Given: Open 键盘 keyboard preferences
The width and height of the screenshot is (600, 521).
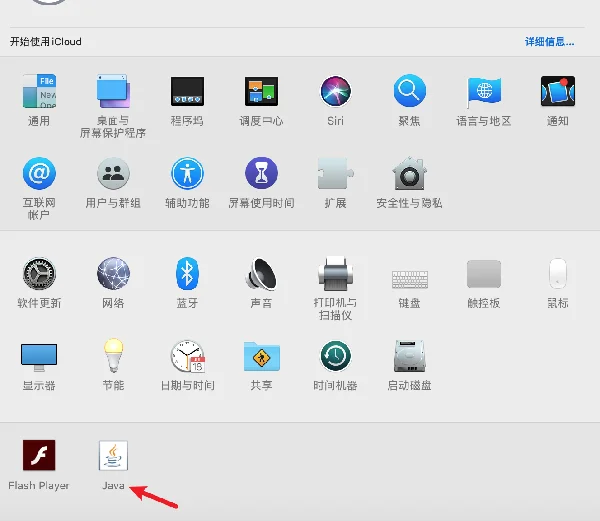Looking at the screenshot, I should click(409, 279).
